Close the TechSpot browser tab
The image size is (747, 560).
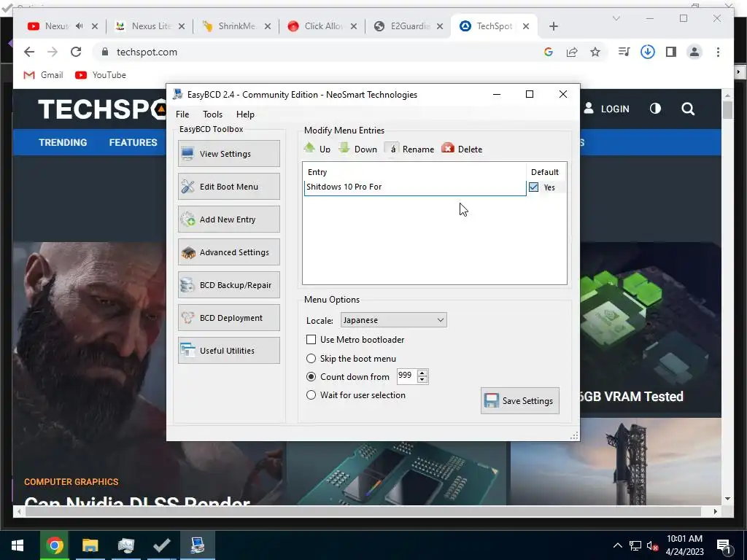pos(525,26)
